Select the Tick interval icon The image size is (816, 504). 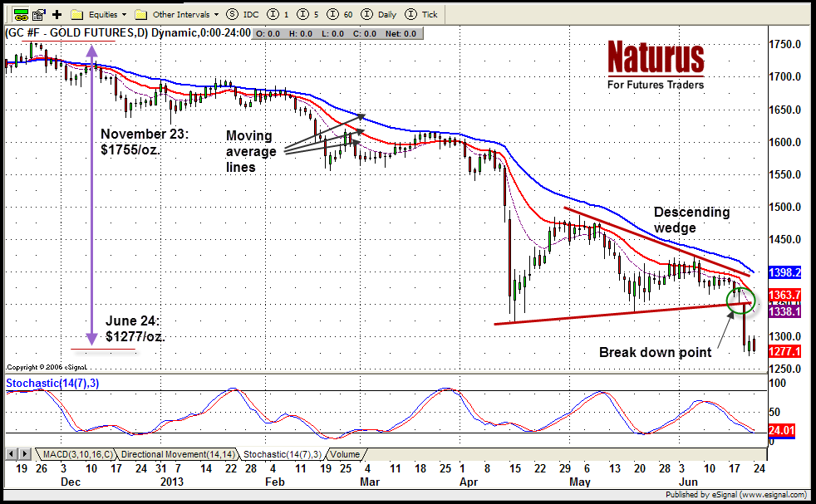[413, 14]
